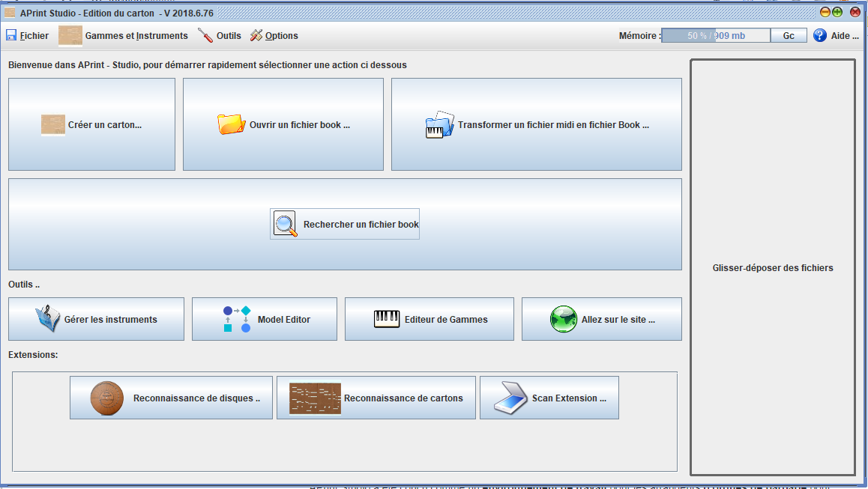Click the disc icon for Reconnaissance de disques

(x=106, y=398)
